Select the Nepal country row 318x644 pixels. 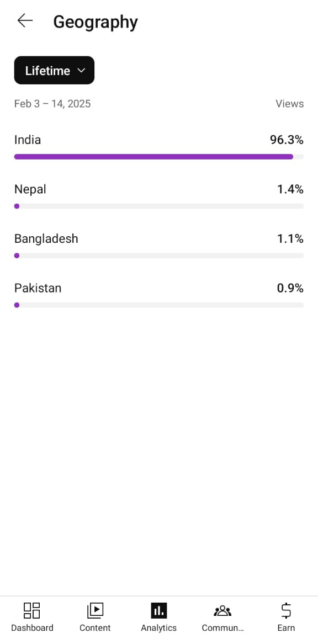pyautogui.click(x=159, y=195)
